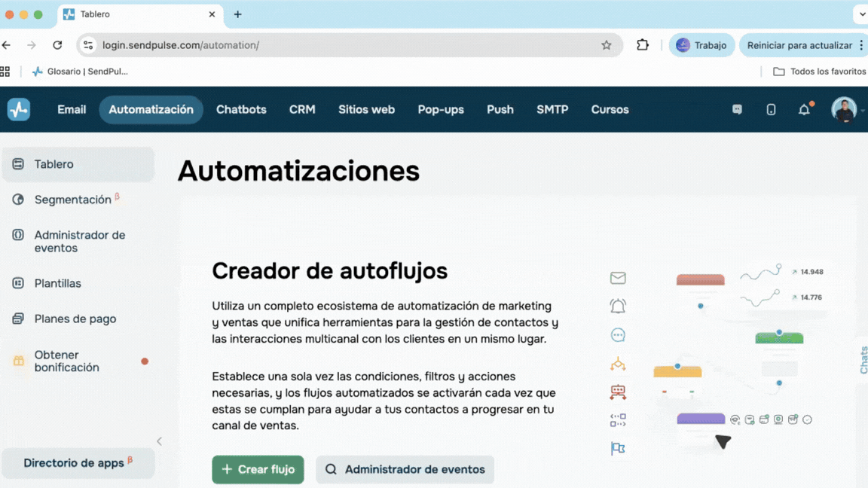Bookmark this page with the star icon
Screen dimensions: 868x488
coord(607,45)
